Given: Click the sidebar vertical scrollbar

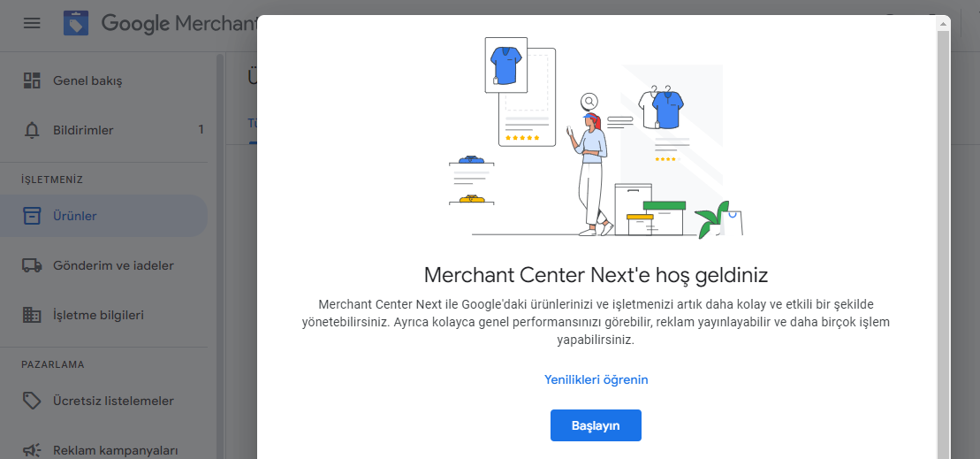Looking at the screenshot, I should 220,256.
